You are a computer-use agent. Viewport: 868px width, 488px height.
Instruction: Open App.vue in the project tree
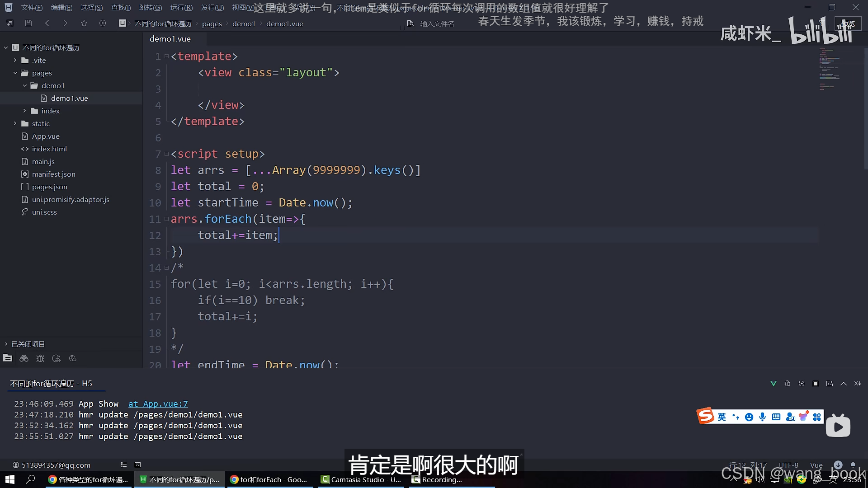[x=46, y=136]
